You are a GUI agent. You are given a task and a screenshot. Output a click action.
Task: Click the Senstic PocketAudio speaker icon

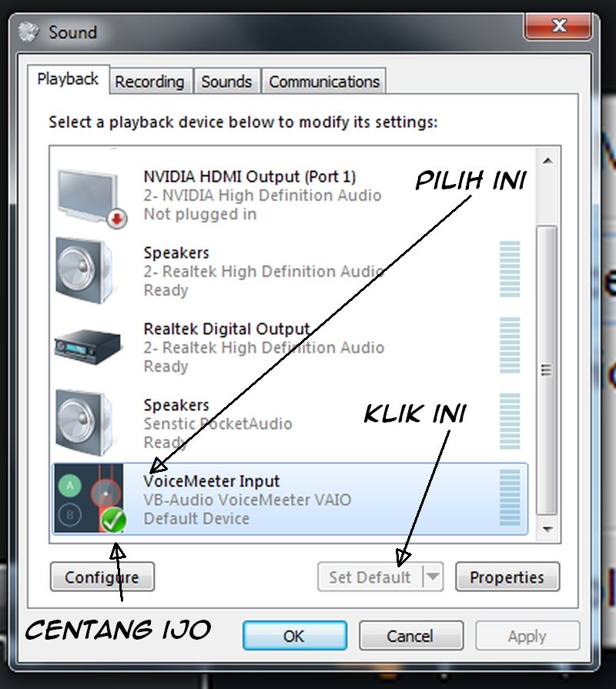[85, 423]
